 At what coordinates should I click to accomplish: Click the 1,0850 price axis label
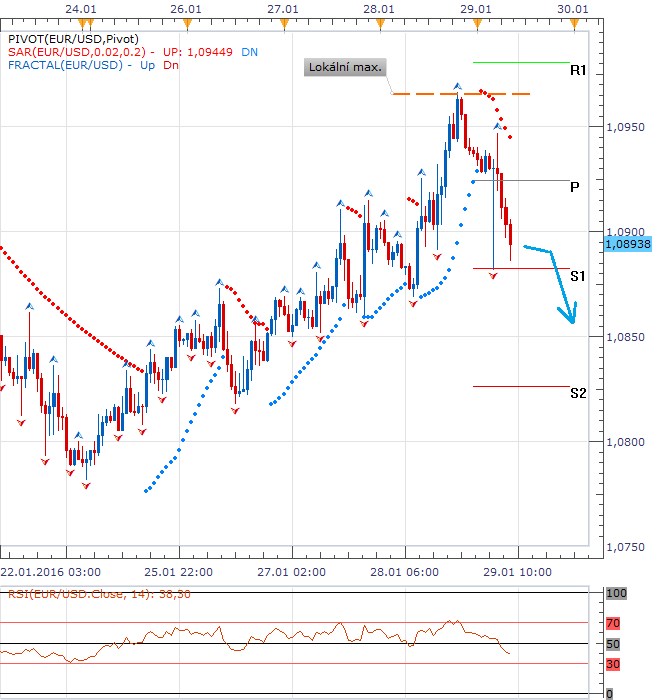click(x=627, y=337)
